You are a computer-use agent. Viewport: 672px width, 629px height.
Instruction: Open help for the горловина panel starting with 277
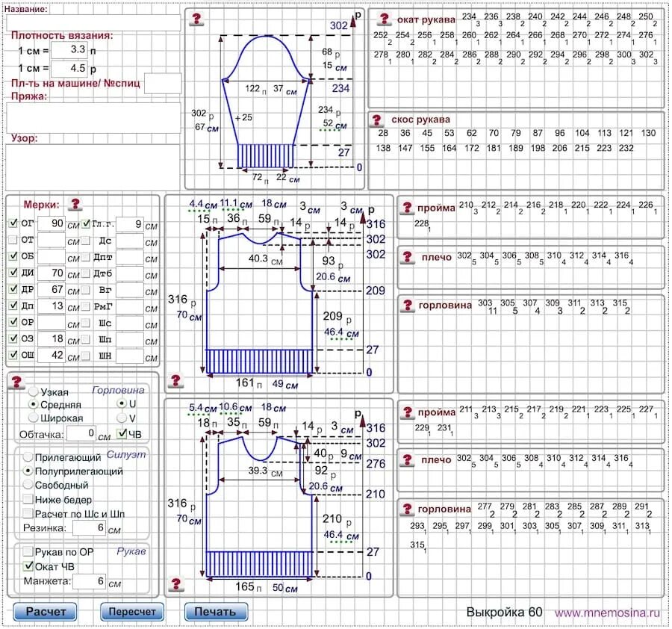[x=407, y=509]
